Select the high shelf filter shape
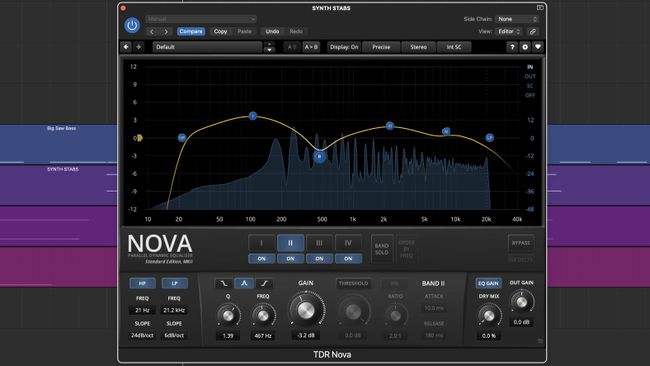 coord(264,284)
